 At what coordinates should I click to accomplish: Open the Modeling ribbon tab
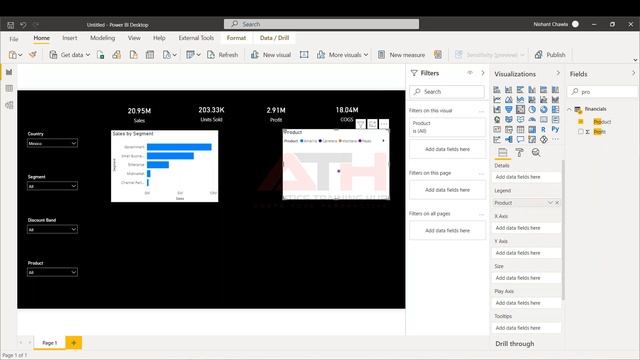[102, 38]
